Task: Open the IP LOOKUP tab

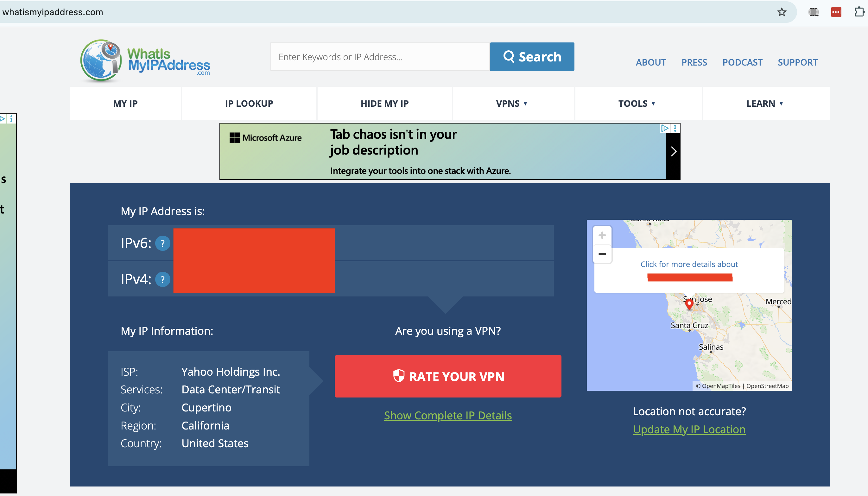Action: [x=249, y=103]
